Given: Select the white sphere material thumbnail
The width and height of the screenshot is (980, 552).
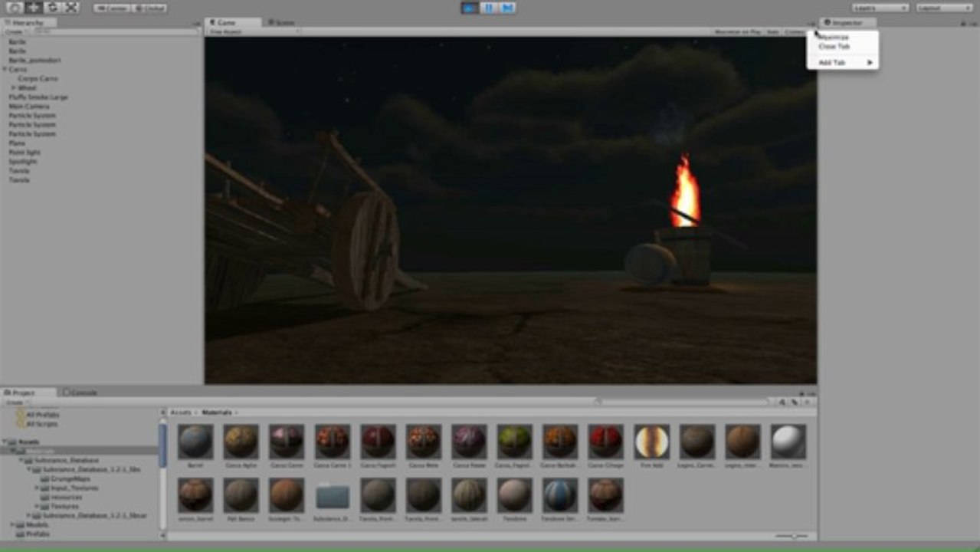Looking at the screenshot, I should pos(788,442).
